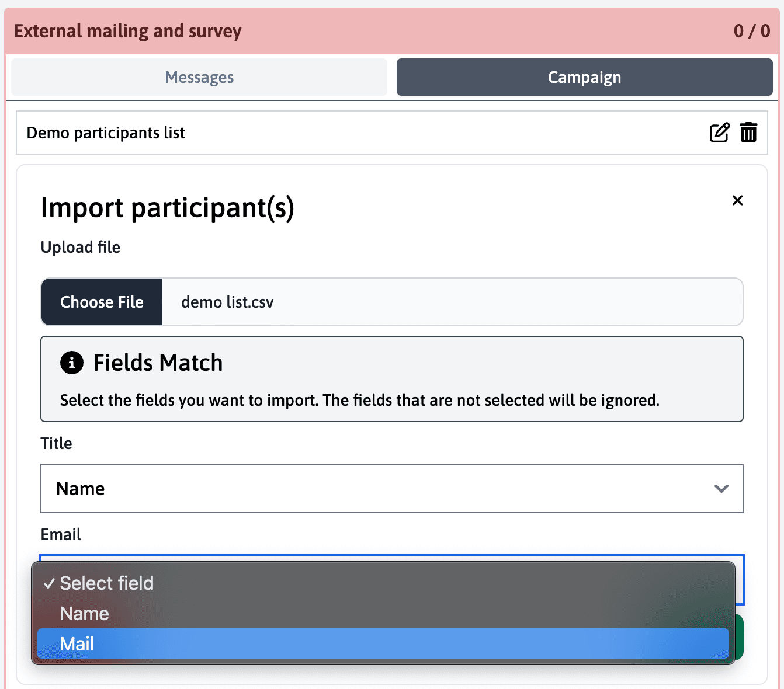Click the demo list.csv file name field
This screenshot has height=689, width=784.
click(x=452, y=302)
